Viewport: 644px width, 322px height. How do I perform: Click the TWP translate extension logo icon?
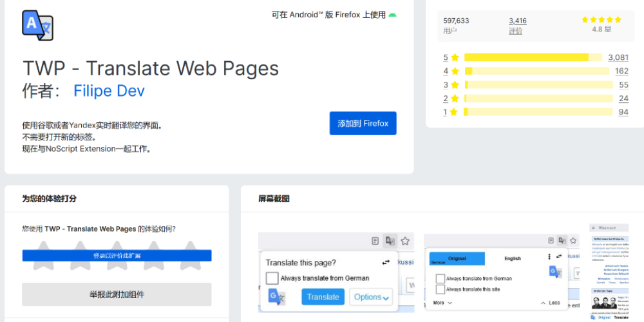(37, 25)
